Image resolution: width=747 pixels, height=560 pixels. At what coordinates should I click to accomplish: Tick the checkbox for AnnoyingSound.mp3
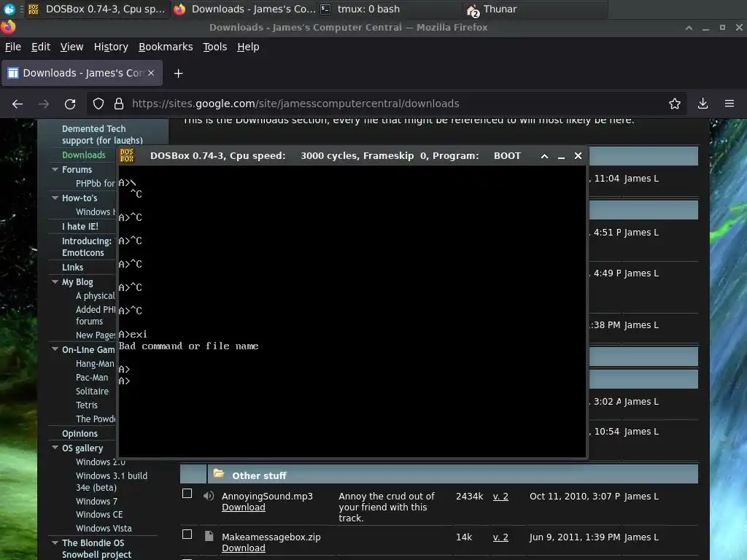point(187,494)
